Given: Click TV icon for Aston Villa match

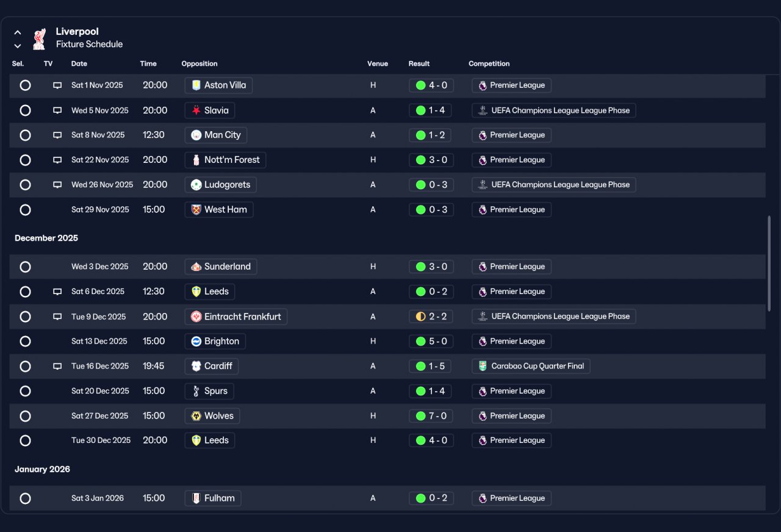Looking at the screenshot, I should [x=57, y=85].
